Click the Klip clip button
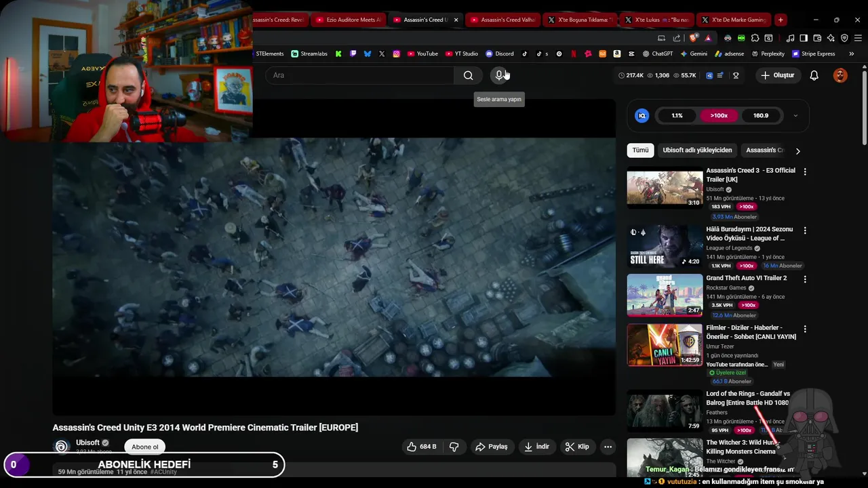Screen dimensions: 868x488 click(x=577, y=447)
